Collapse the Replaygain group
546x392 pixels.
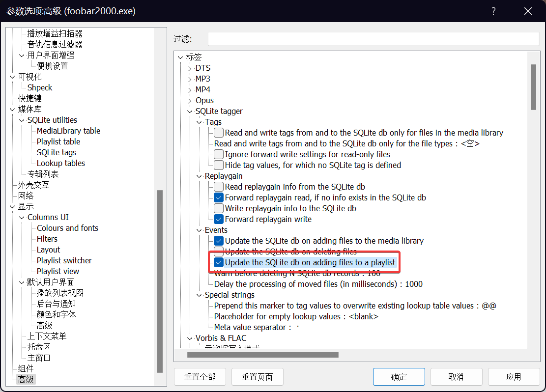click(199, 176)
